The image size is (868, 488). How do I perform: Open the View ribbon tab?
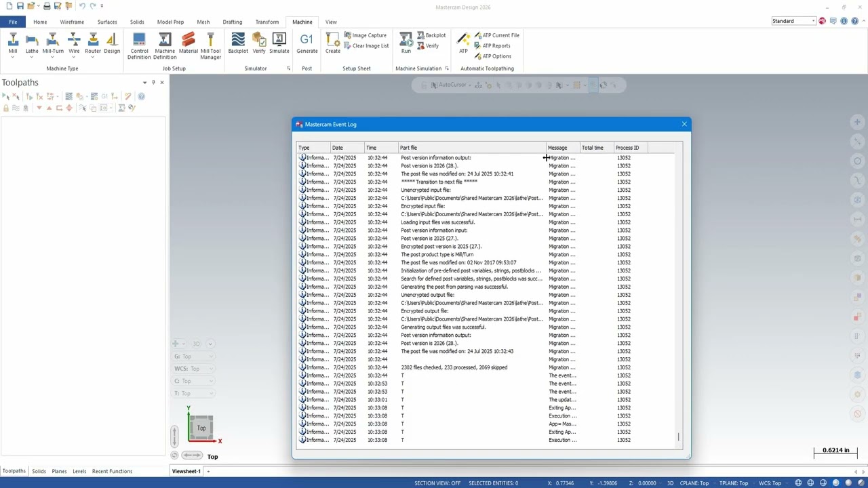[x=331, y=22]
